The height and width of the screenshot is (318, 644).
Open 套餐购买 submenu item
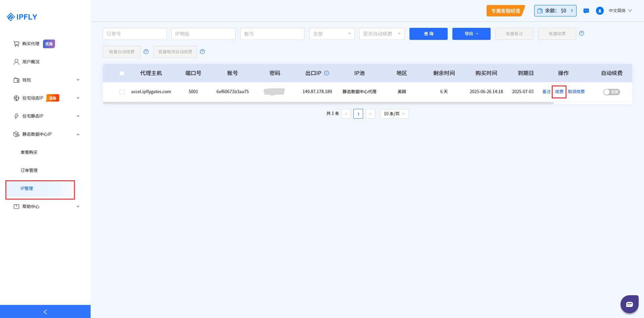29,152
